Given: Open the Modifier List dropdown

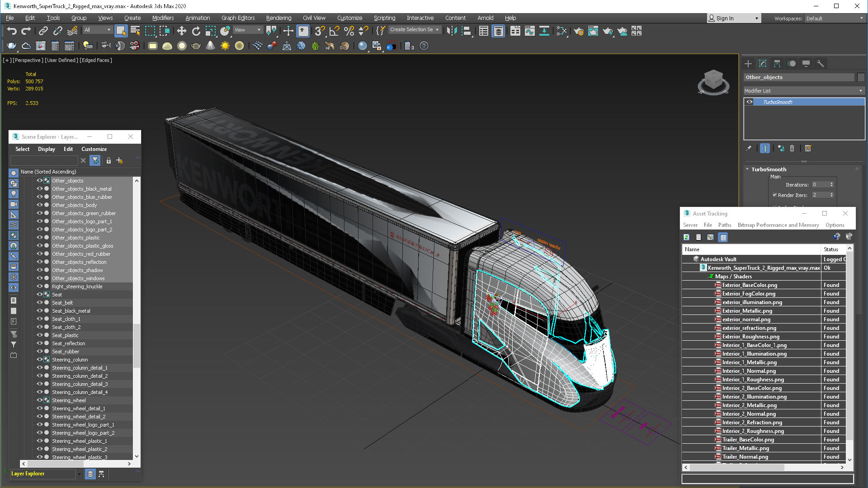Looking at the screenshot, I should pyautogui.click(x=804, y=91).
